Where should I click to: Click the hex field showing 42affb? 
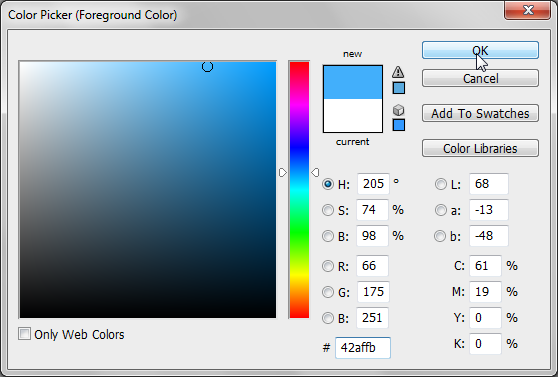pos(363,348)
